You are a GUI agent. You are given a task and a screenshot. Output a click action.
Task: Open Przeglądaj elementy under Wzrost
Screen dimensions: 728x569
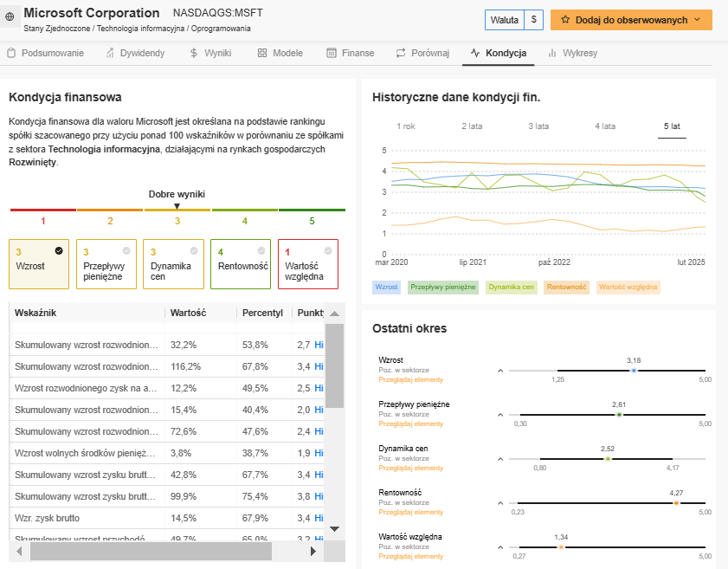pos(411,379)
